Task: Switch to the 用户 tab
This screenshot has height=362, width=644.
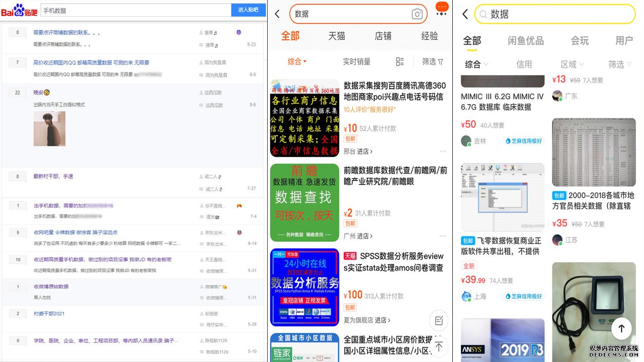Action: click(x=624, y=41)
